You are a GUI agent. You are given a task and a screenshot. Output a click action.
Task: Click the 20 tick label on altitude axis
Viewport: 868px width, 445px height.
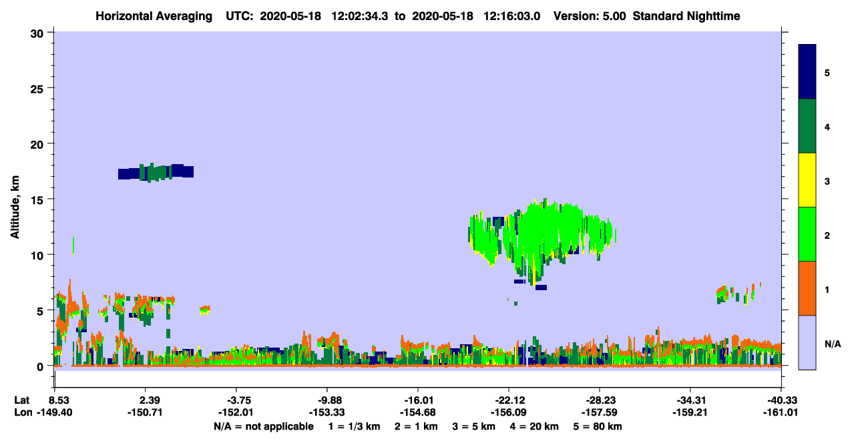pyautogui.click(x=39, y=144)
